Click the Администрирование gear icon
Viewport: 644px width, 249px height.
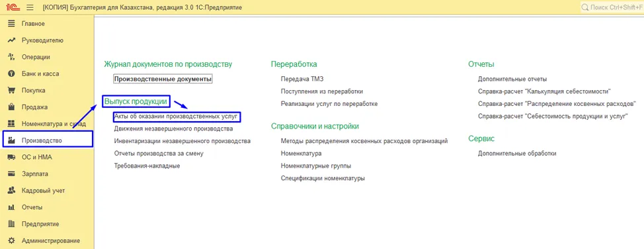pyautogui.click(x=11, y=241)
